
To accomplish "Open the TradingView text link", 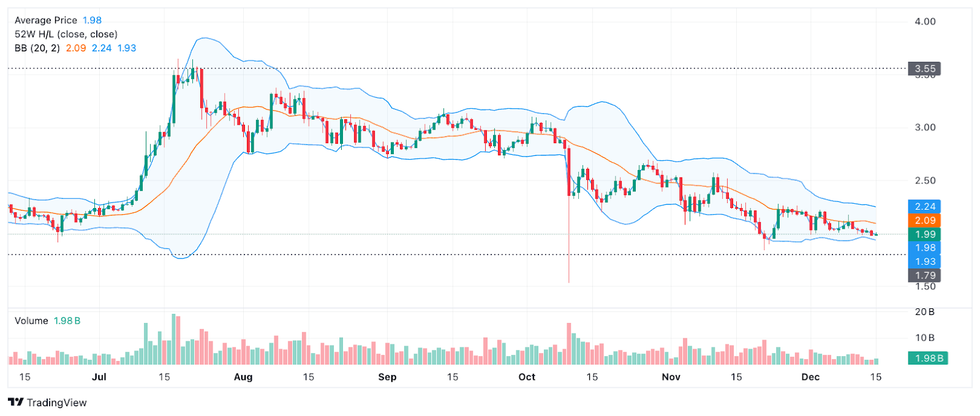I will click(56, 403).
